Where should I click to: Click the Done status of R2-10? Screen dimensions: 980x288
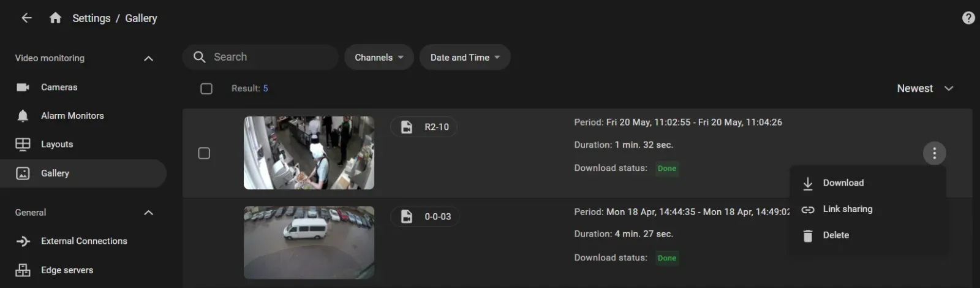tap(667, 169)
